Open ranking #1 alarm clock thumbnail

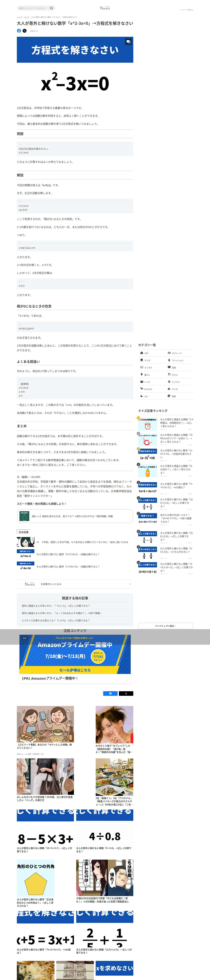(x=148, y=424)
